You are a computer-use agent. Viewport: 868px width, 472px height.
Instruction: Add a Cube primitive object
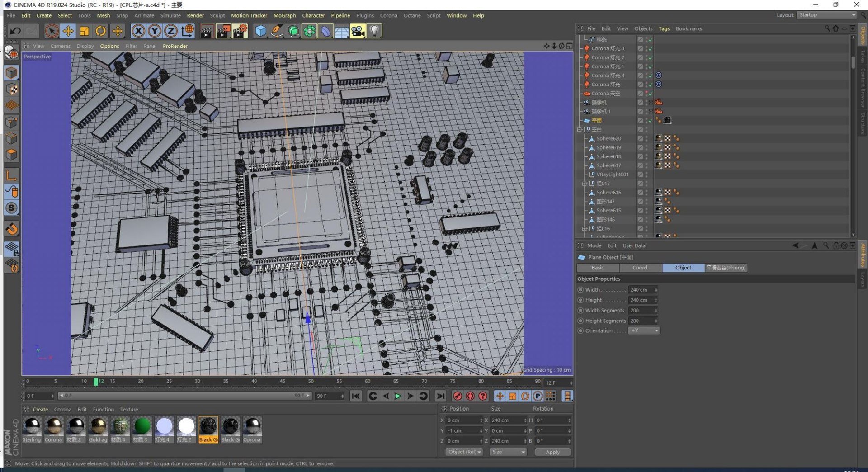261,31
